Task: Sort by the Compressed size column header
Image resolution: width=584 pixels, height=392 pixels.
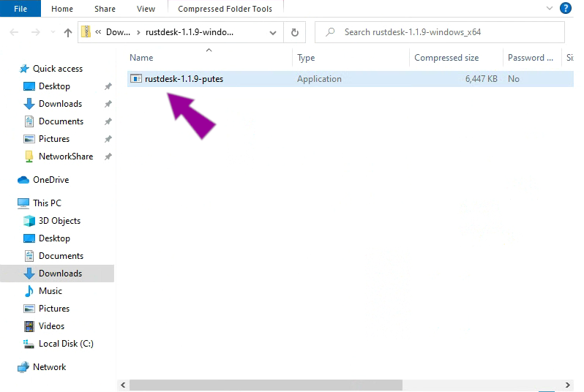Action: click(446, 58)
